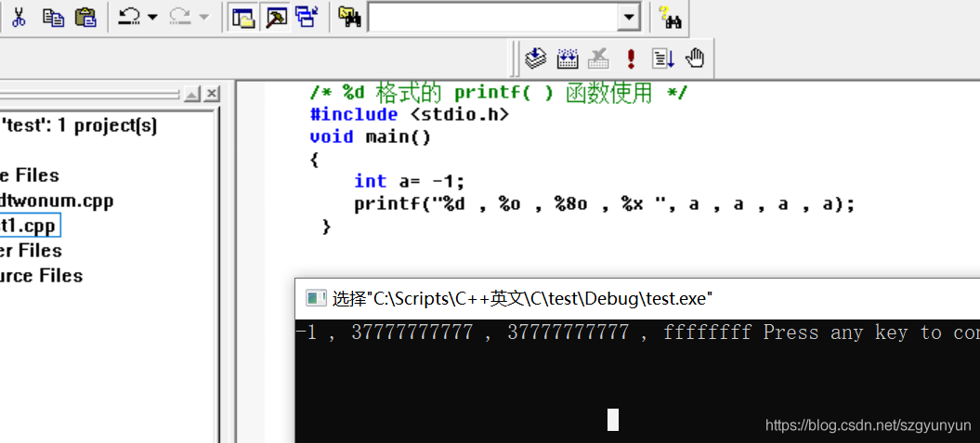This screenshot has width=980, height=443.
Task: Select the file ending 'dtwonum.cpp' in tree
Action: pyautogui.click(x=57, y=201)
